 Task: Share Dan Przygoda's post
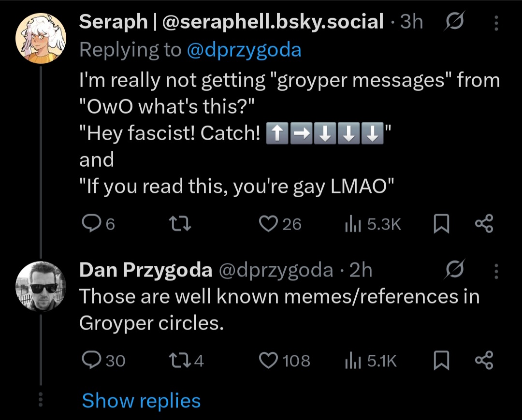[484, 361]
